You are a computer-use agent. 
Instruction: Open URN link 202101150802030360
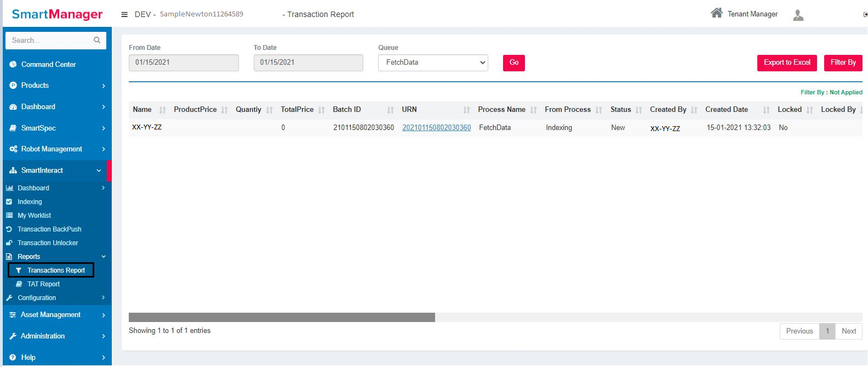[436, 128]
